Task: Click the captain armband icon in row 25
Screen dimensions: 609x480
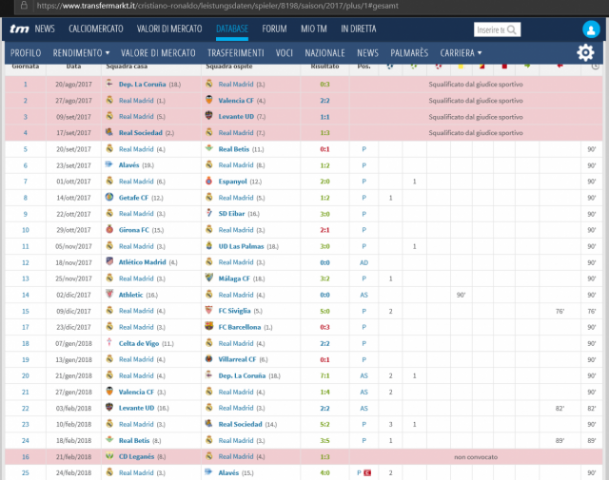Action: tap(367, 473)
